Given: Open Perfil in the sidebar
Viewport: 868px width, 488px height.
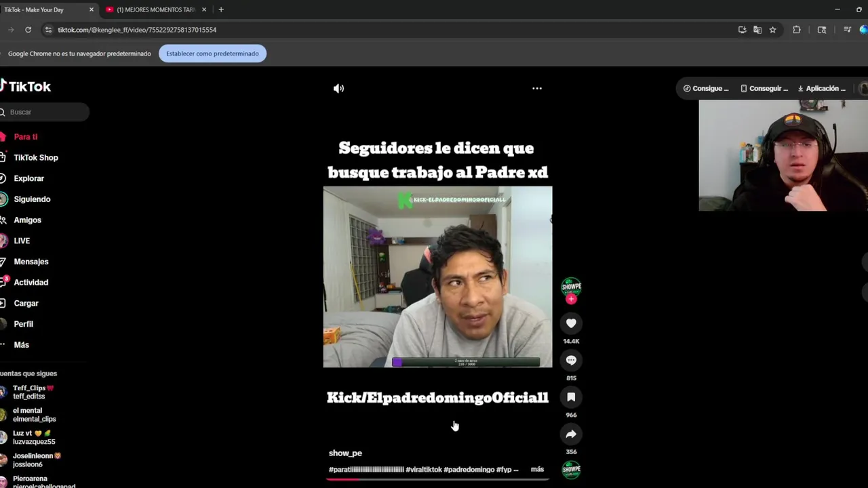Looking at the screenshot, I should pyautogui.click(x=23, y=324).
